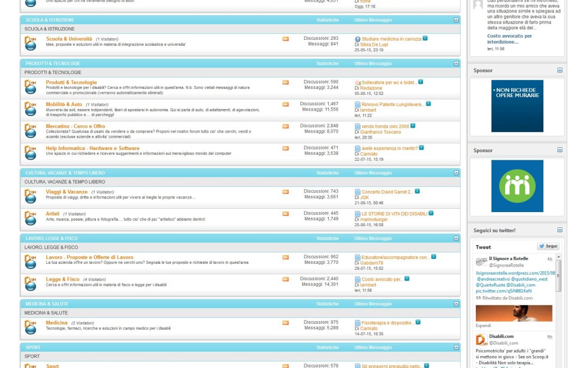Collapse the LAVORO, LEGGE & FISCO category
Screen dimensions: 588x368
point(456,238)
